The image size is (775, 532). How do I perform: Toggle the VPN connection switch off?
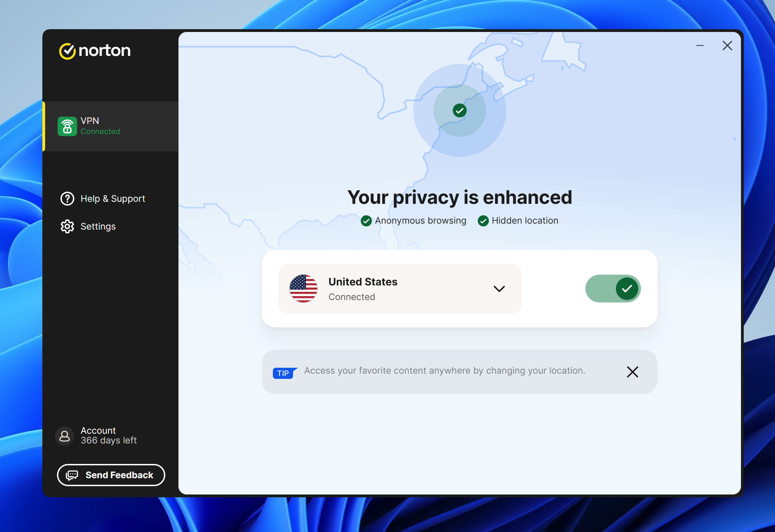click(x=612, y=288)
